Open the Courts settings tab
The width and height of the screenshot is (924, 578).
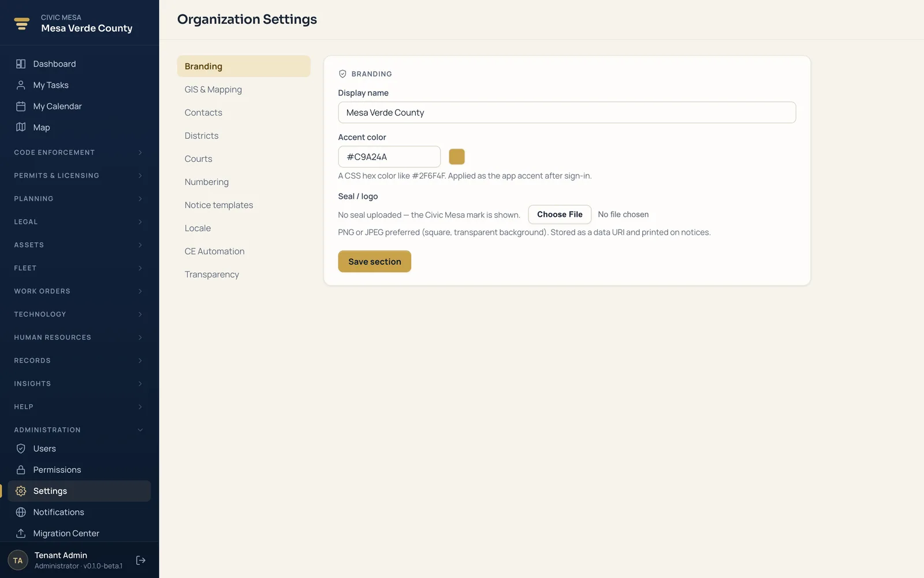click(x=244, y=159)
